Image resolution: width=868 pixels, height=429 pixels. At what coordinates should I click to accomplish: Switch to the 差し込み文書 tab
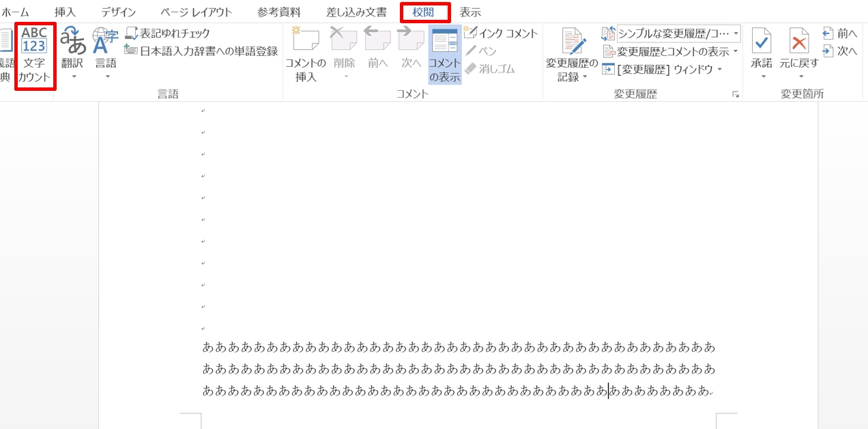click(x=356, y=12)
